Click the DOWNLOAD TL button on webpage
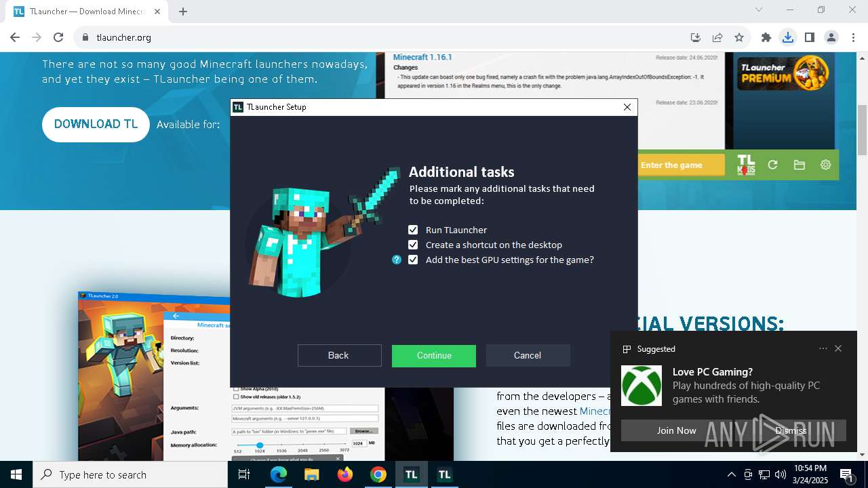 pos(96,125)
